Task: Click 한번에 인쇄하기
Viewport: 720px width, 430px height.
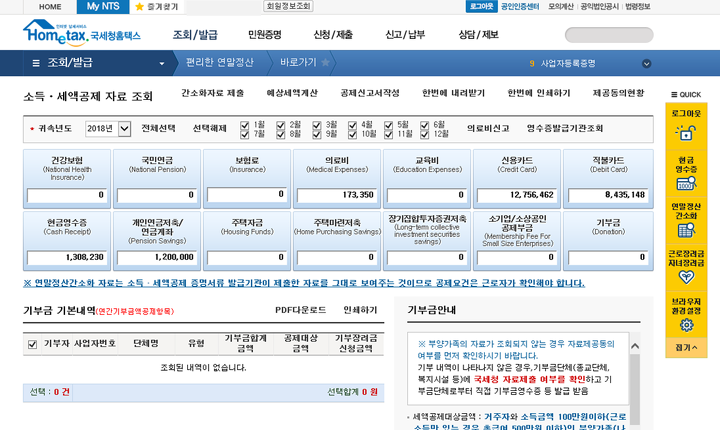Action: (539, 93)
